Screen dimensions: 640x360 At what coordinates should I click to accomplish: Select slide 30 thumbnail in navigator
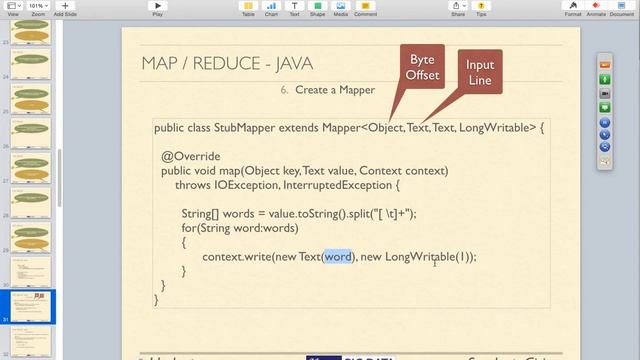(x=31, y=272)
